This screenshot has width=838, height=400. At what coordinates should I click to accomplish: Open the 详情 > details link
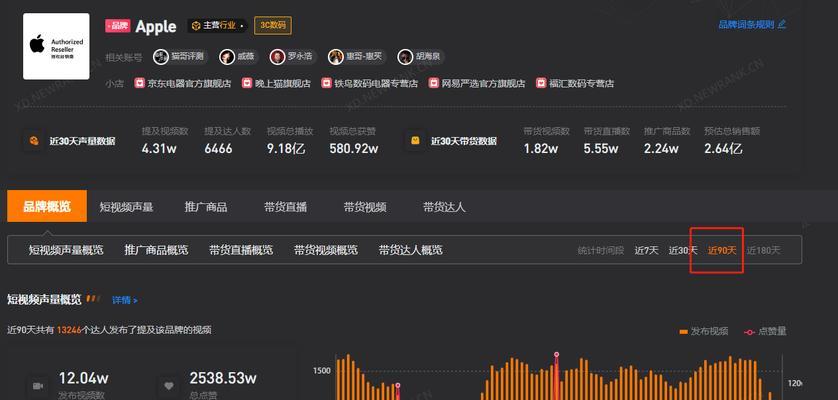[125, 300]
